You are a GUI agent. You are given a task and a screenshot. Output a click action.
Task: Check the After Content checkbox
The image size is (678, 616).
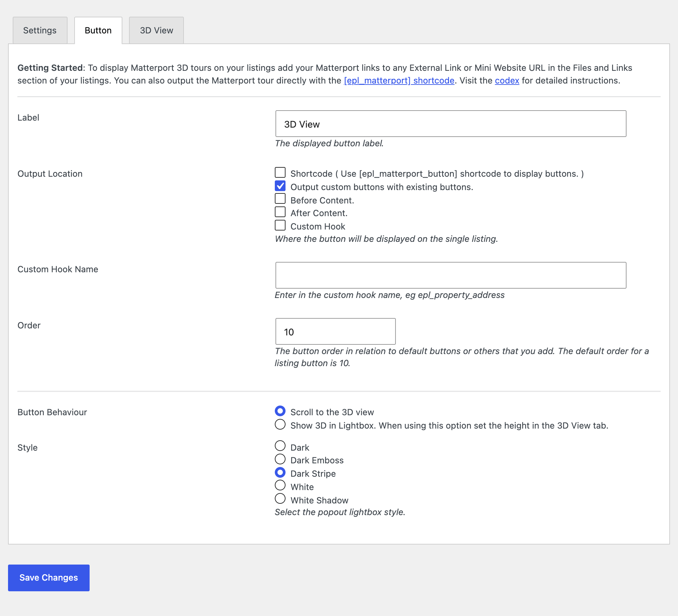click(280, 212)
